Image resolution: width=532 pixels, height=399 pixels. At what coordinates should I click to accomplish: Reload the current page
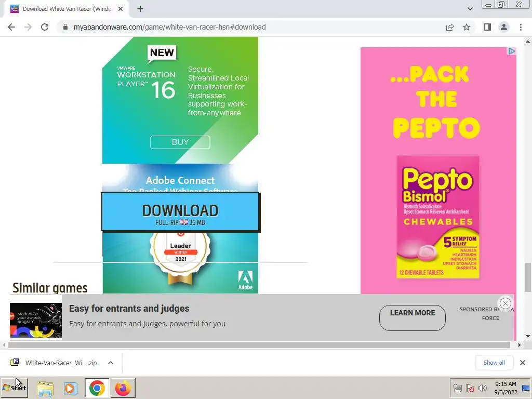pos(45,27)
